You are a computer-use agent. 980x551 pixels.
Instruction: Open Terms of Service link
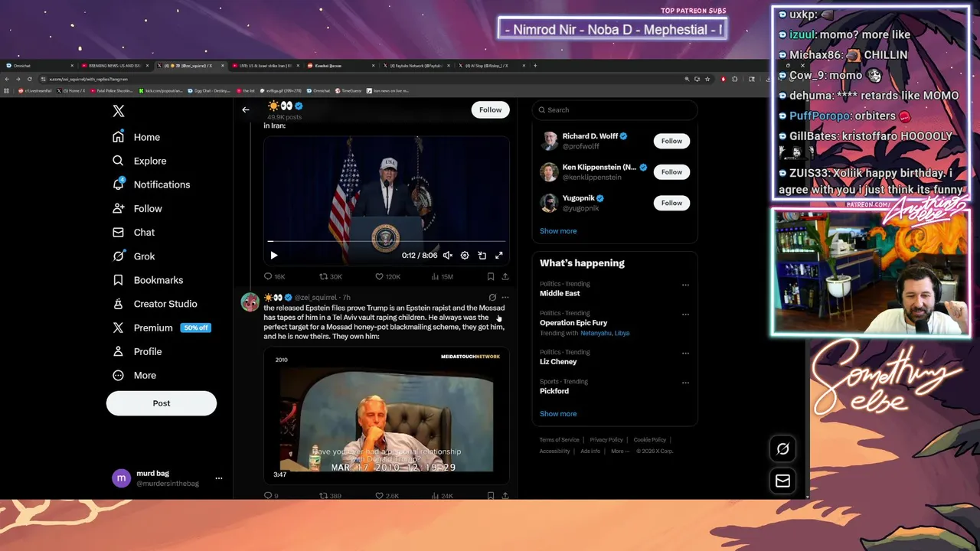coord(559,440)
